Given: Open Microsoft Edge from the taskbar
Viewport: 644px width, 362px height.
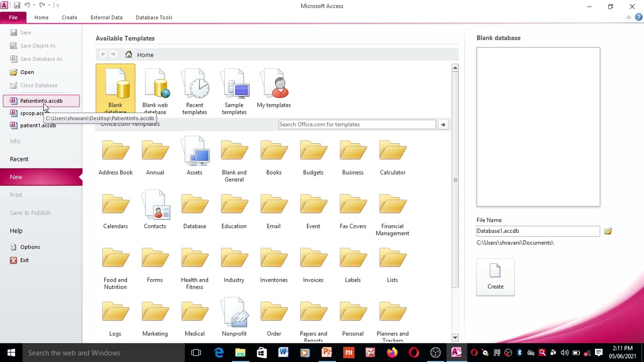Looking at the screenshot, I should 219,353.
